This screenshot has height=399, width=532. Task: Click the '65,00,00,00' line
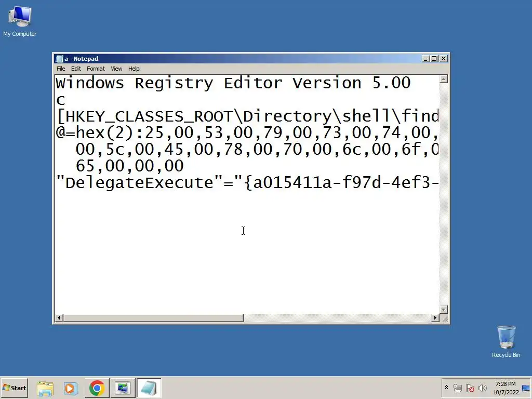coord(129,166)
